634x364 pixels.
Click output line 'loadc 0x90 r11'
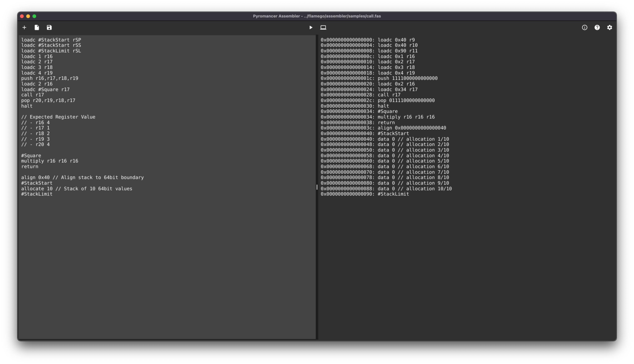pos(369,51)
